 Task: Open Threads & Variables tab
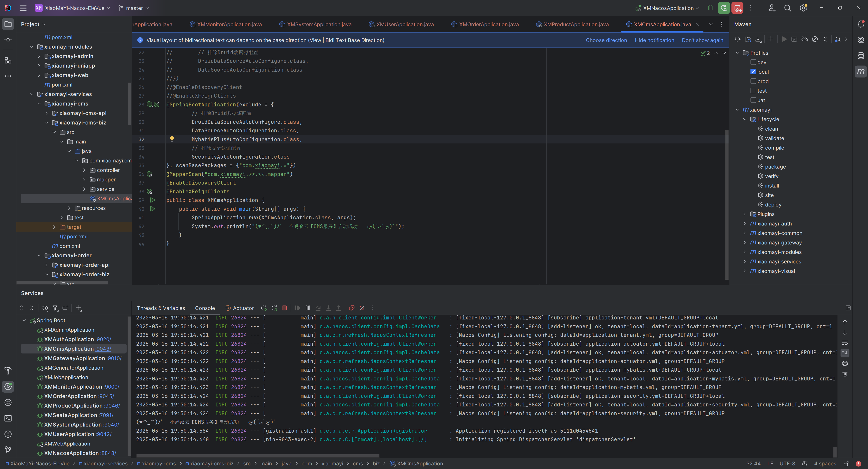[x=161, y=308]
